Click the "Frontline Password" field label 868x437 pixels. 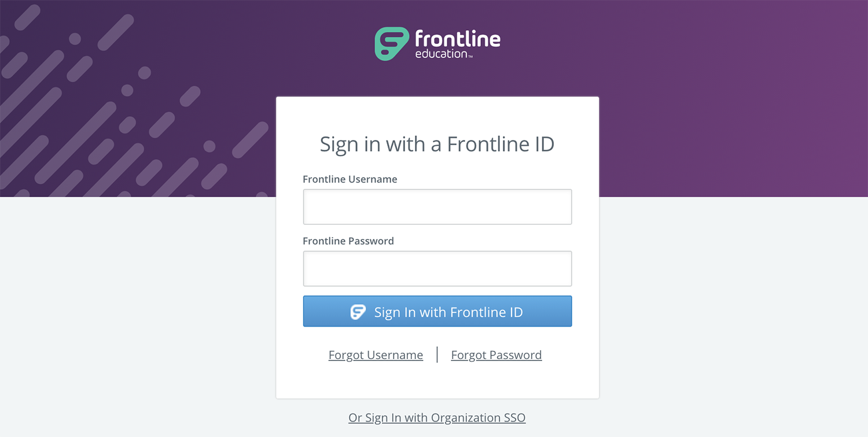pyautogui.click(x=348, y=241)
